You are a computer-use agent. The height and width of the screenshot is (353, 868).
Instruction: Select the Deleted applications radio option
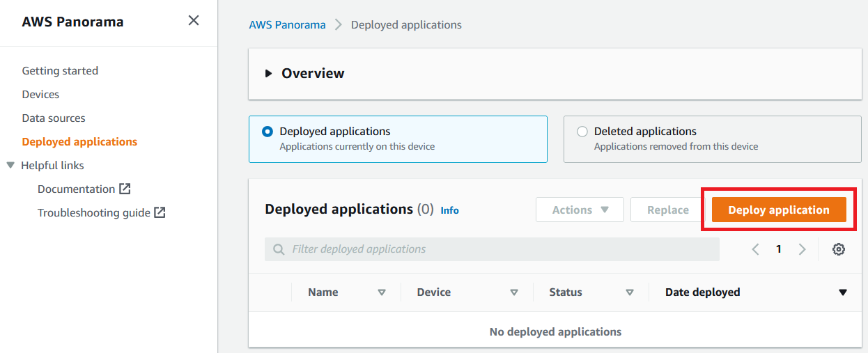(582, 132)
